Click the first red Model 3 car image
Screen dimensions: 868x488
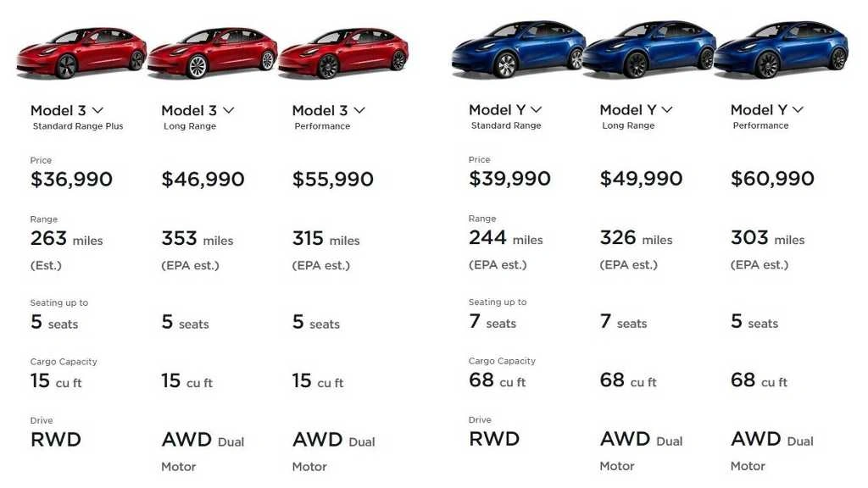tap(81, 53)
